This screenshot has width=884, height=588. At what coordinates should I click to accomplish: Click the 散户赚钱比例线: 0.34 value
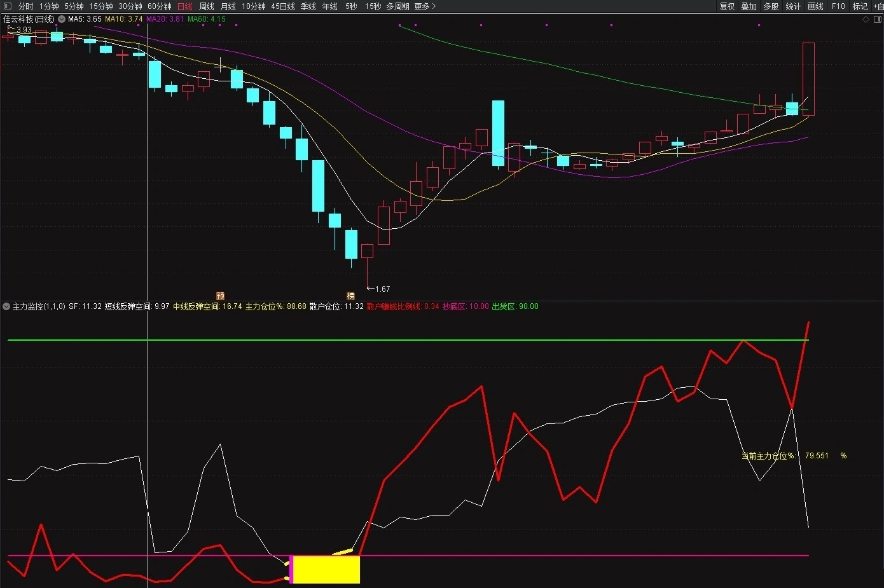pos(403,306)
